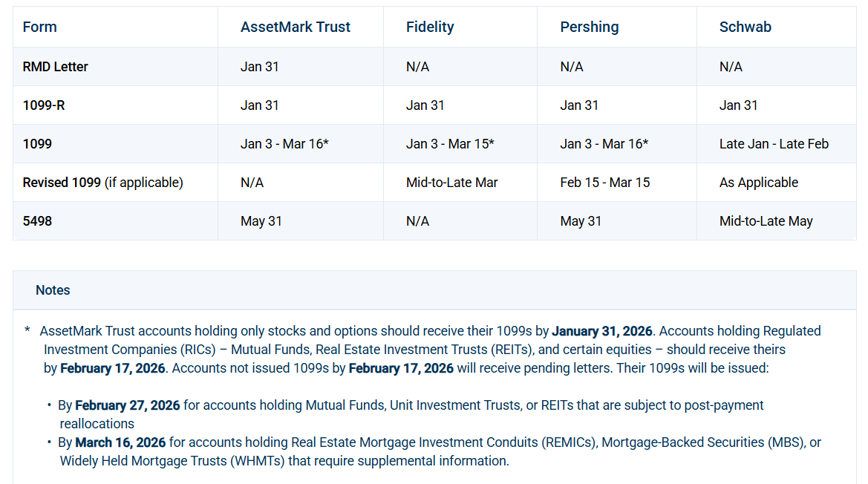The height and width of the screenshot is (484, 868).
Task: Select the RMD Letter row label
Action: pos(56,67)
